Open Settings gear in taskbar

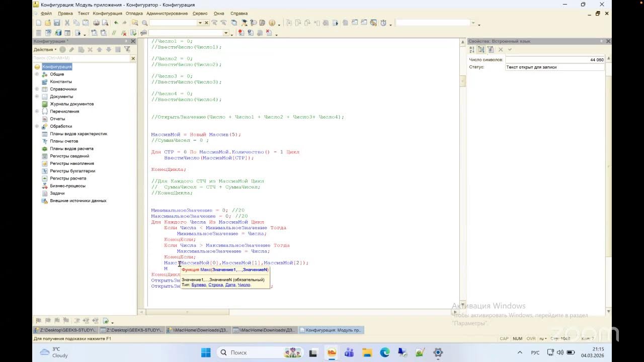point(438,352)
